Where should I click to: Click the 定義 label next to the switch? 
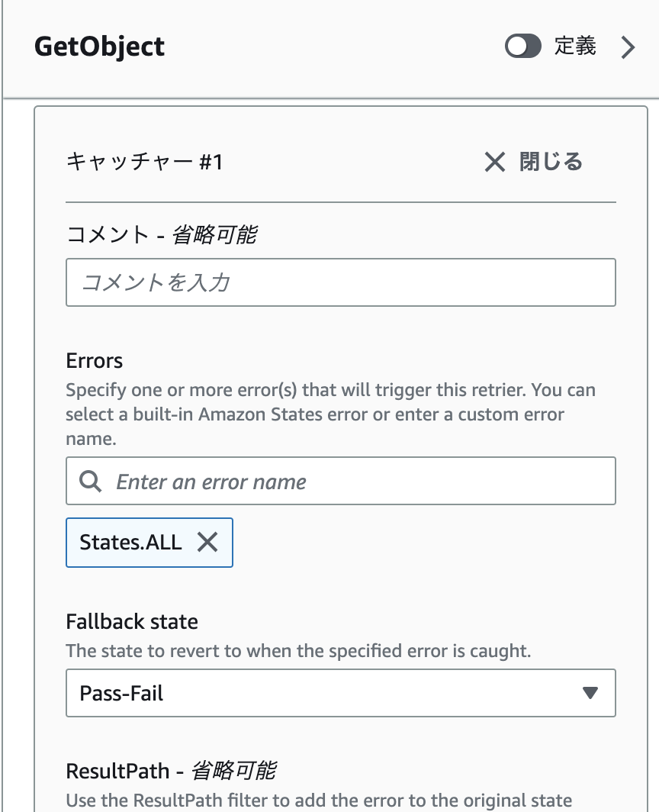pyautogui.click(x=575, y=46)
